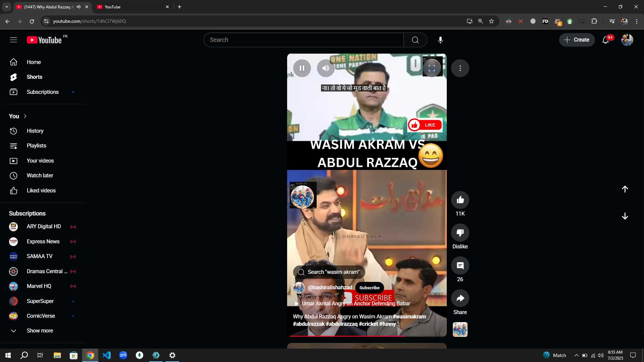The width and height of the screenshot is (644, 362).
Task: Reload the page
Action: tap(32, 21)
